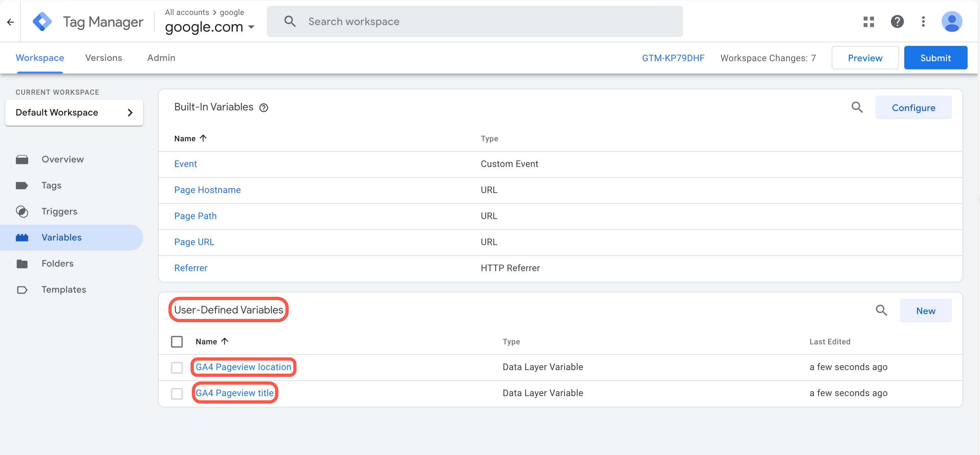Click the Tags sidebar icon

(22, 186)
